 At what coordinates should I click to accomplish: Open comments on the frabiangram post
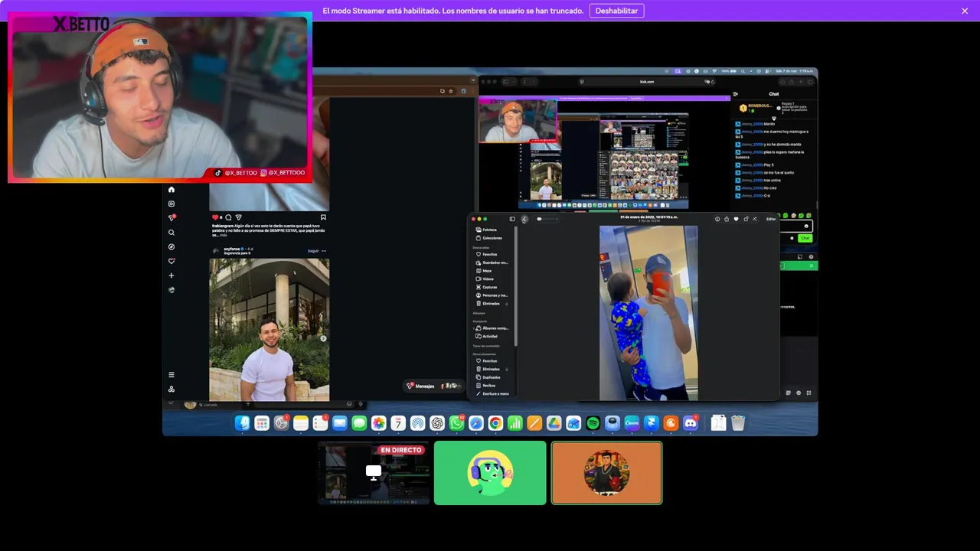(228, 217)
